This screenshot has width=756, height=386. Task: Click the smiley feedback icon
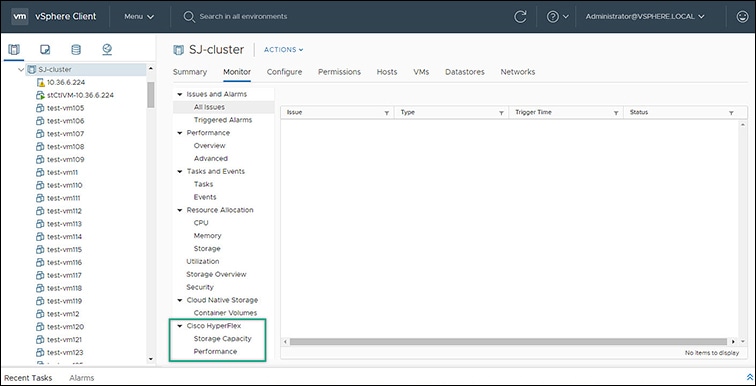(x=742, y=16)
